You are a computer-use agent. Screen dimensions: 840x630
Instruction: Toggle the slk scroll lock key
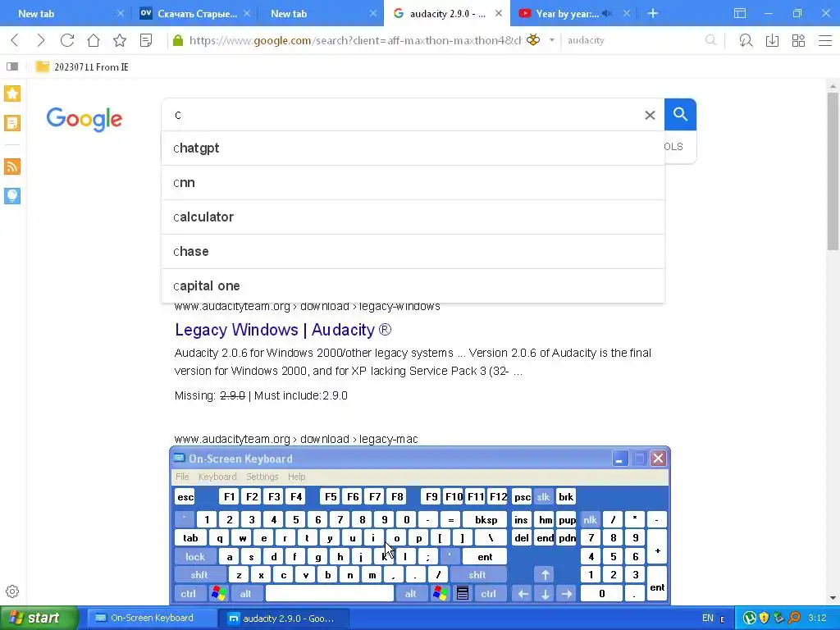point(543,496)
